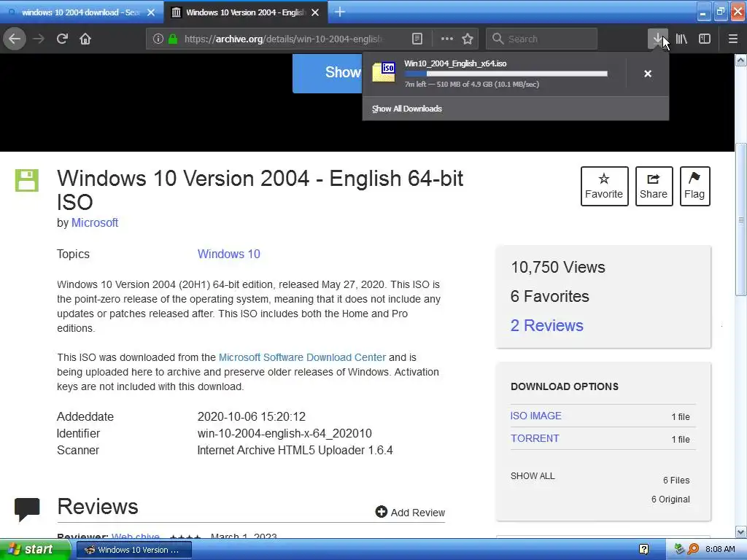Toggle the downloads panel toolbar button
747x560 pixels.
pos(657,39)
